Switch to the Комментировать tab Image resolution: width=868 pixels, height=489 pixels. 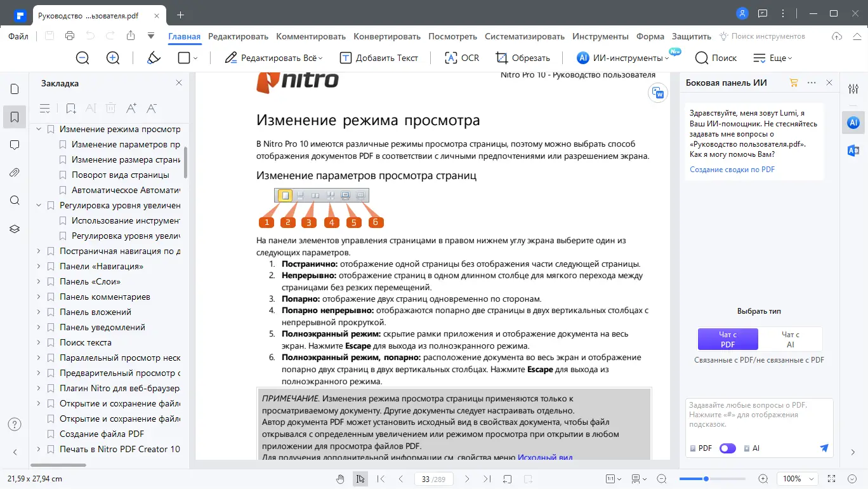tap(311, 36)
